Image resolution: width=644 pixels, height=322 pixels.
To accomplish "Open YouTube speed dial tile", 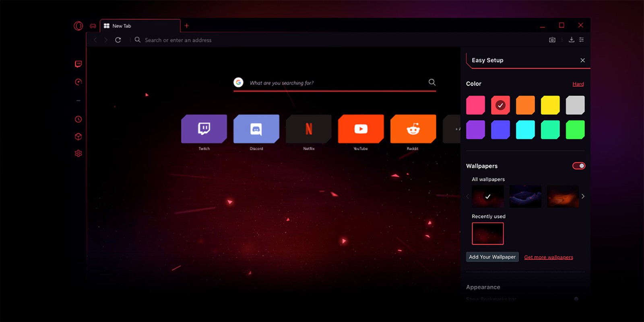I will tap(361, 129).
